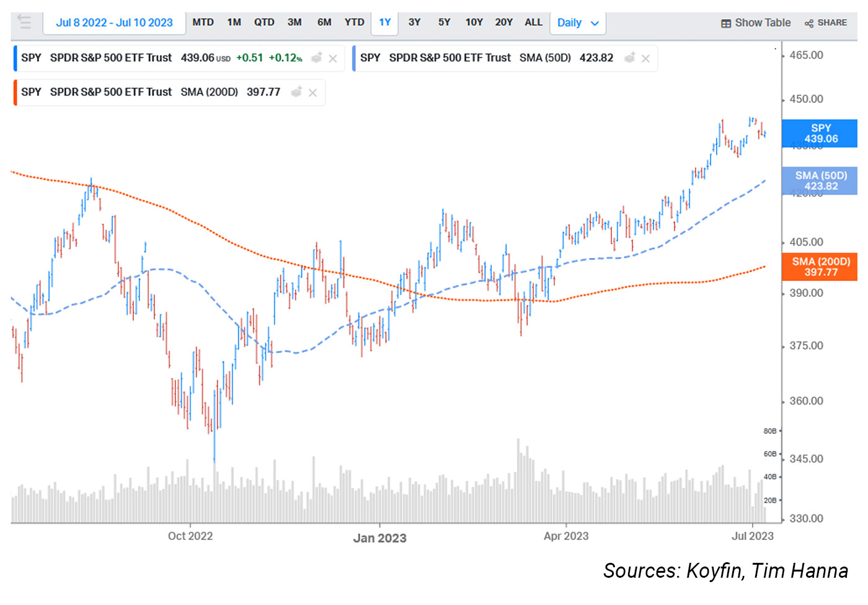Click the SMA (50D) 423.82 axis label

coord(820,180)
